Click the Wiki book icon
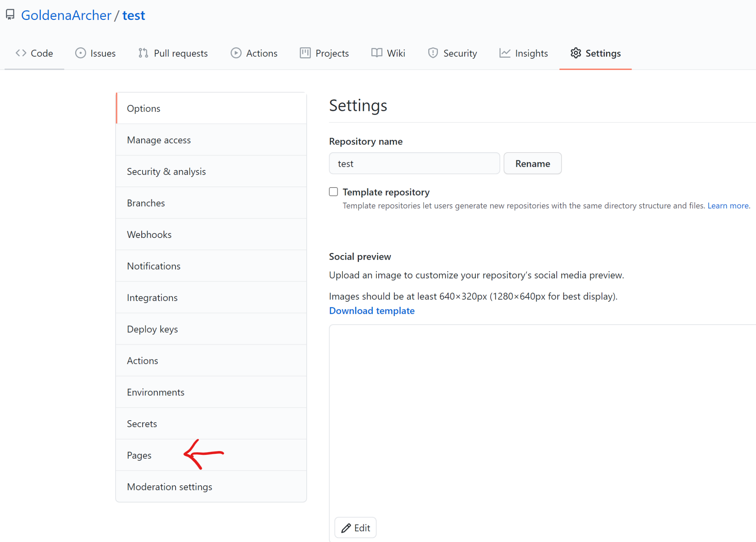 tap(377, 53)
